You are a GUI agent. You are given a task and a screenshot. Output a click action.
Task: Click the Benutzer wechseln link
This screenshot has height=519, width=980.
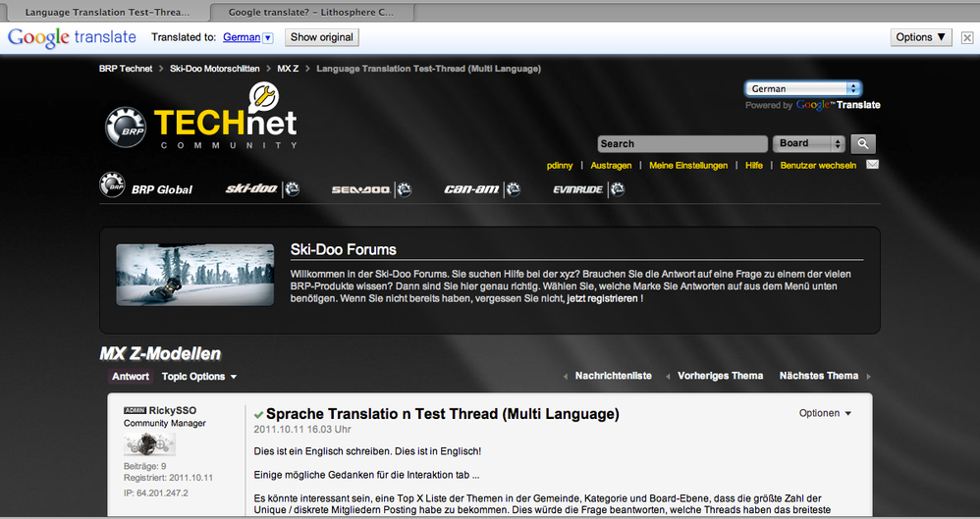(818, 166)
